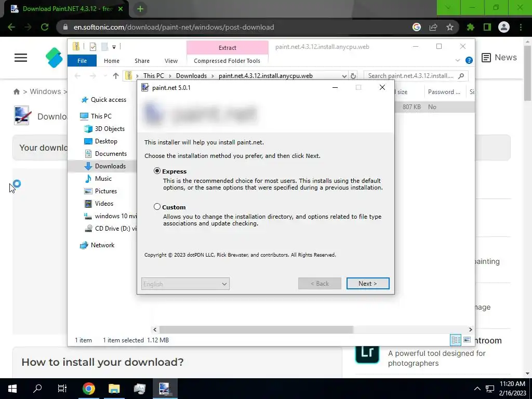Click the Softonic logo
Image resolution: width=532 pixels, height=399 pixels.
[x=54, y=58]
